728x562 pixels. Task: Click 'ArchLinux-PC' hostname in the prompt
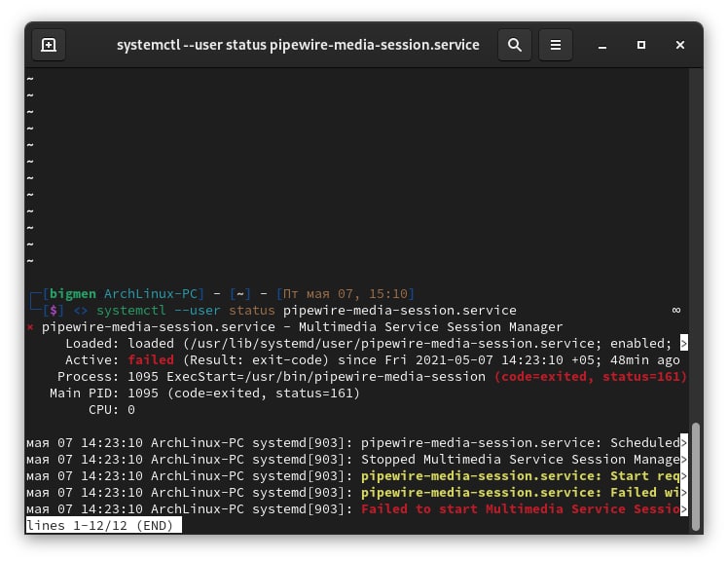(x=151, y=294)
